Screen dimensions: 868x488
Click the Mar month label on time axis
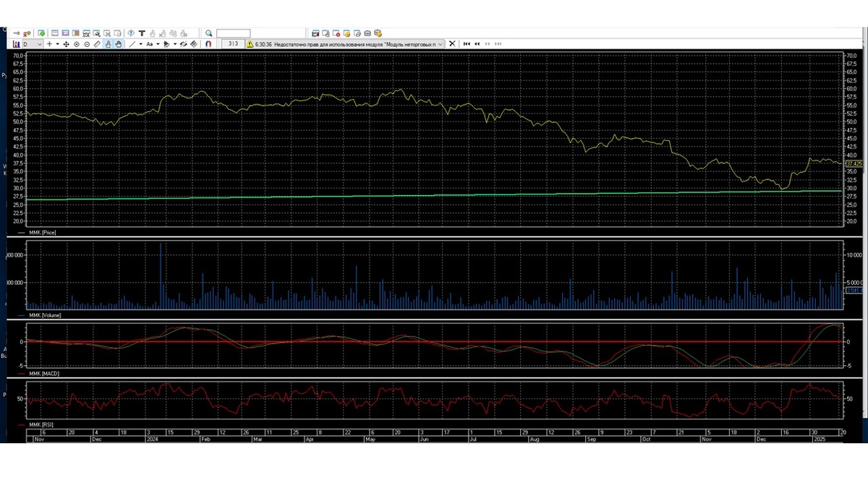(x=258, y=439)
